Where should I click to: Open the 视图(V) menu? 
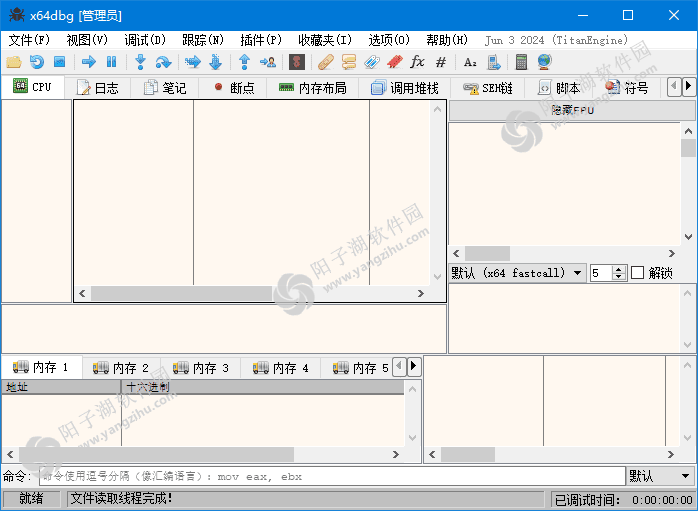(x=87, y=40)
